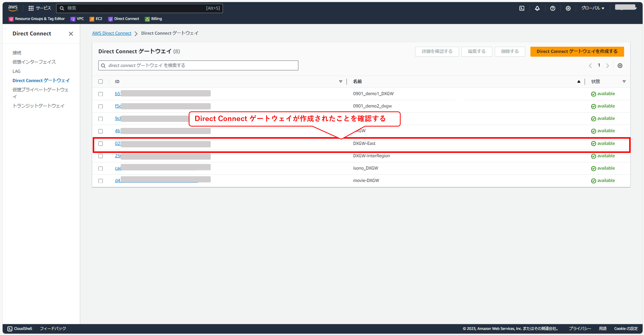The image size is (644, 335).
Task: Open the EC2 favorites shortcut
Action: click(96, 19)
